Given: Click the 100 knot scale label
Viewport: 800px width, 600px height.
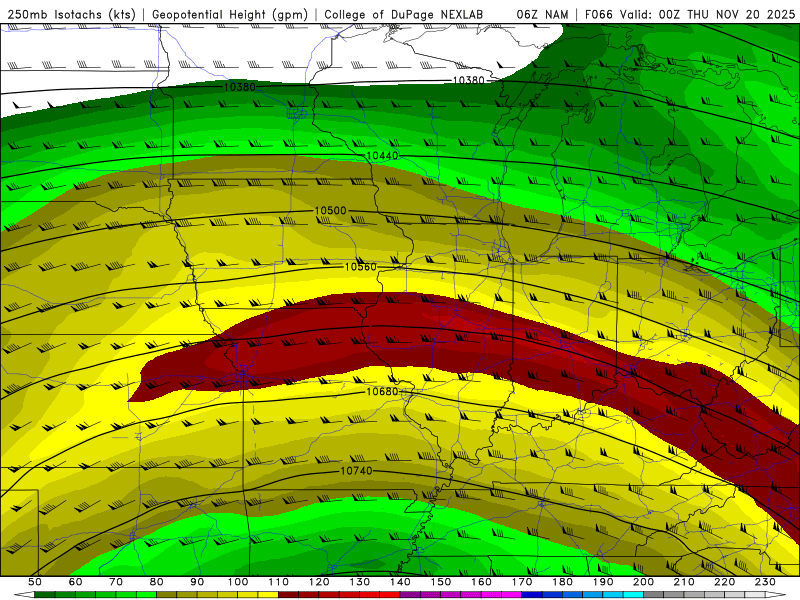Looking at the screenshot, I should (238, 582).
